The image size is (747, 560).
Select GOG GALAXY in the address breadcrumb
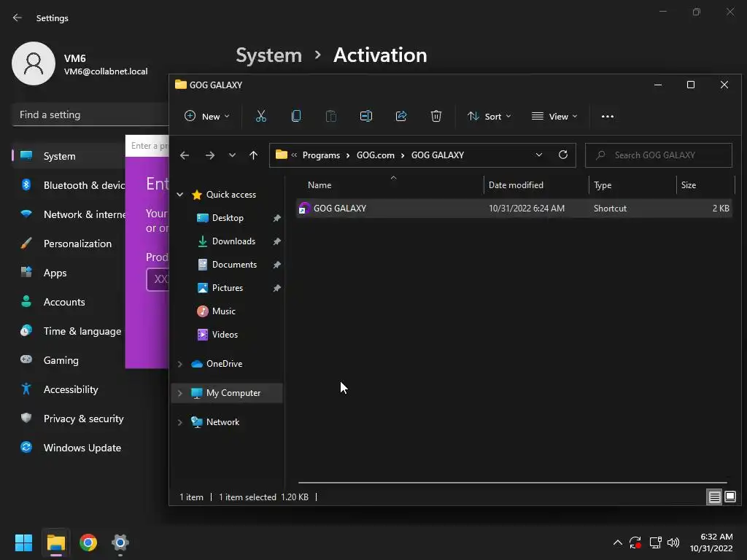(438, 155)
